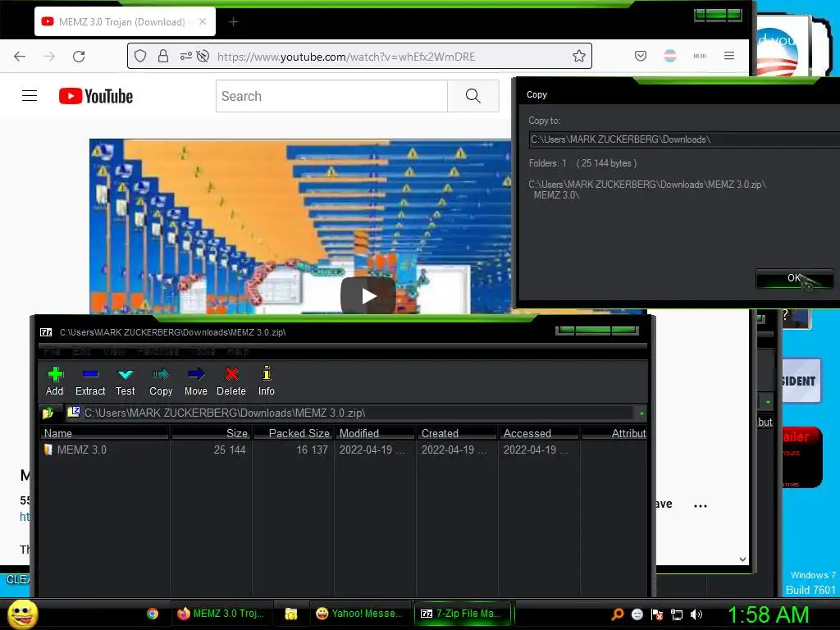Image resolution: width=840 pixels, height=630 pixels.
Task: Click the MEMZ 3.0 folder icon in the file list
Action: click(48, 450)
